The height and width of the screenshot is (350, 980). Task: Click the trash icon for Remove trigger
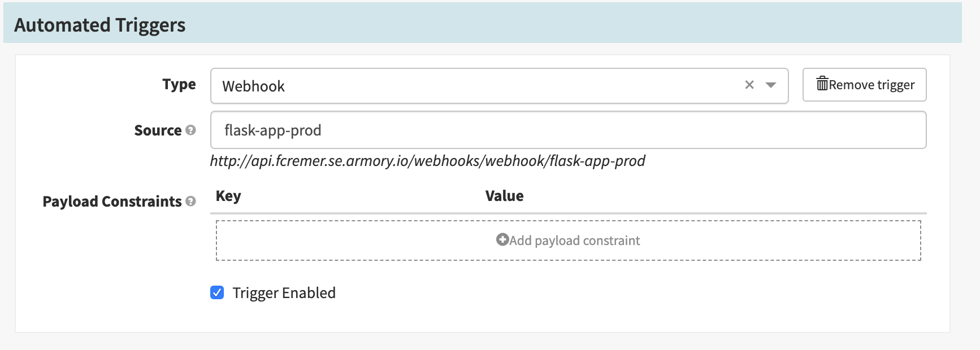[822, 84]
